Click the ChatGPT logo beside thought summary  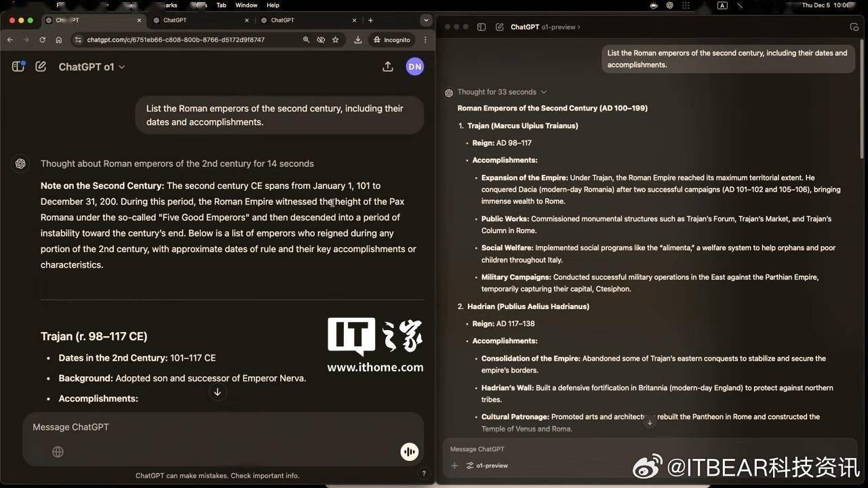click(21, 163)
